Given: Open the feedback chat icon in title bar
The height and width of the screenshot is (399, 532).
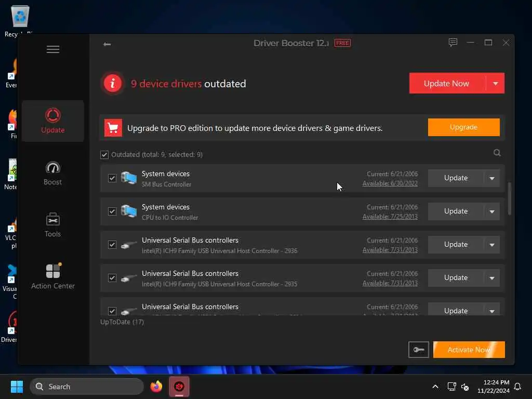Looking at the screenshot, I should pos(453,43).
